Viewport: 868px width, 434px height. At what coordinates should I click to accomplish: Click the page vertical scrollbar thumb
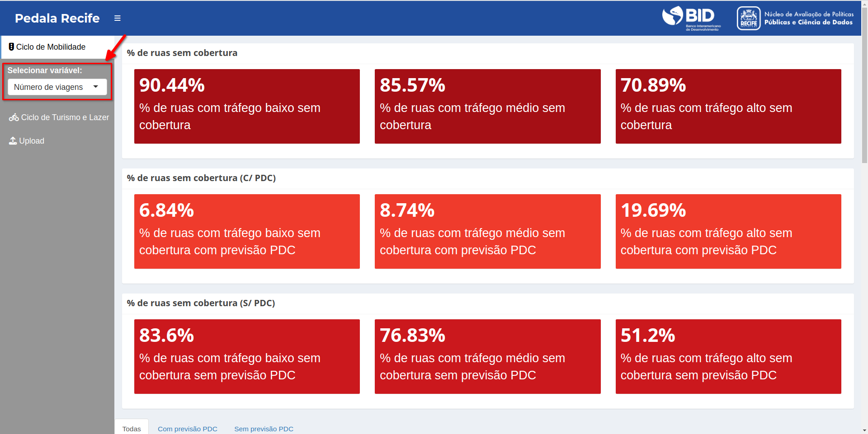click(865, 84)
